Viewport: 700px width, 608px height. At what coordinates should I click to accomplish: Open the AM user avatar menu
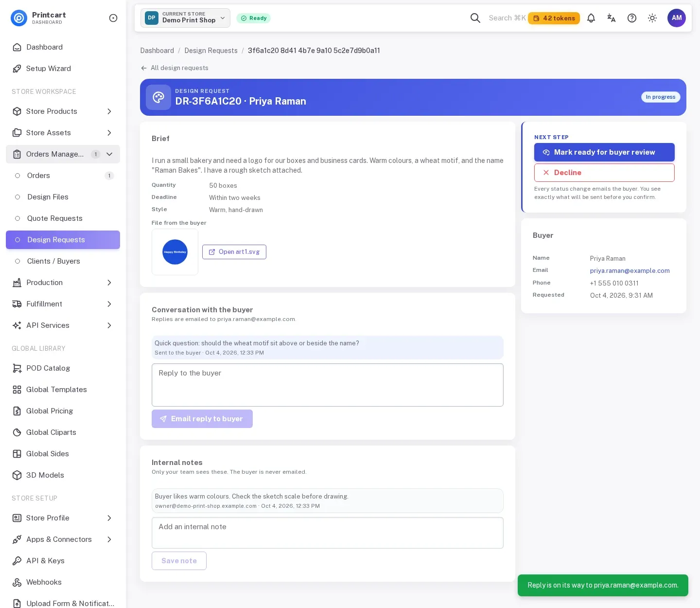677,18
